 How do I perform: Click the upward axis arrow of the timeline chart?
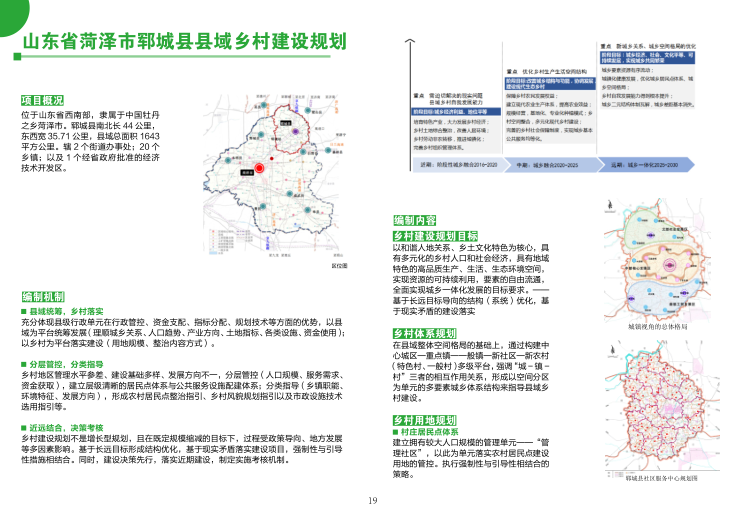(x=410, y=104)
